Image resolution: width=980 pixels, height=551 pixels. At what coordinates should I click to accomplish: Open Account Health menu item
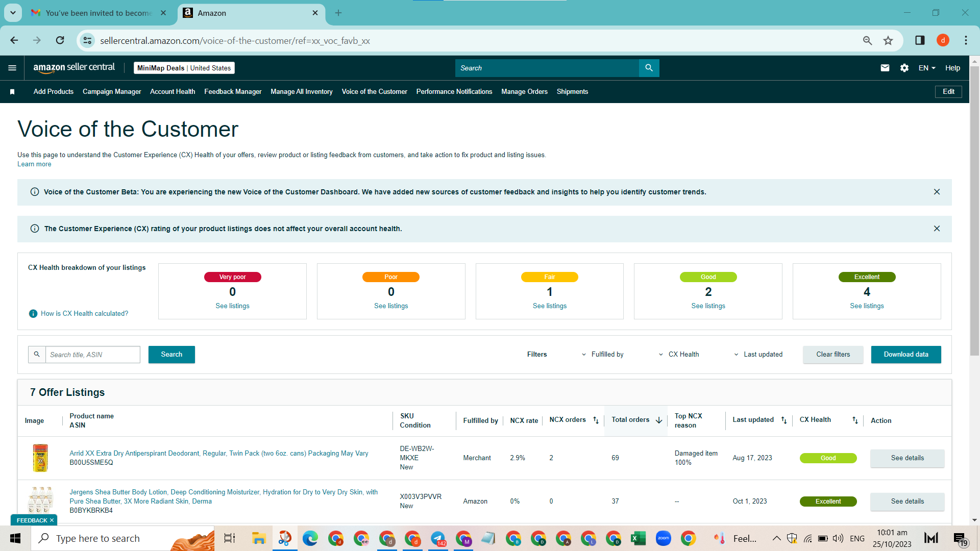click(173, 92)
